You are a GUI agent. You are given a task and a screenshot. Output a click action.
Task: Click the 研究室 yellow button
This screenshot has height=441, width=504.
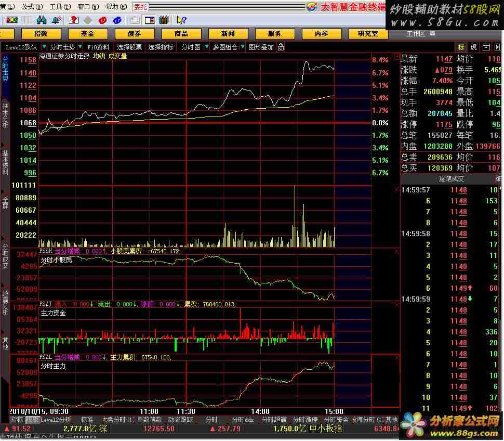(x=368, y=33)
